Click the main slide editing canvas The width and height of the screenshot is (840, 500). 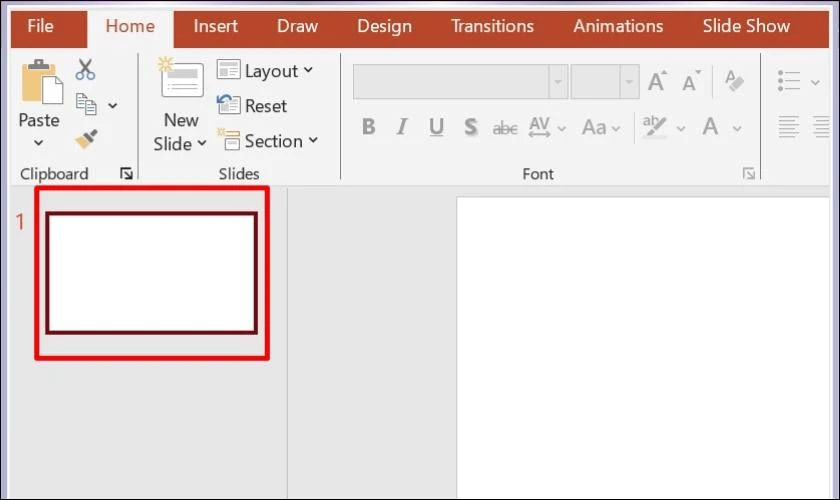point(643,347)
